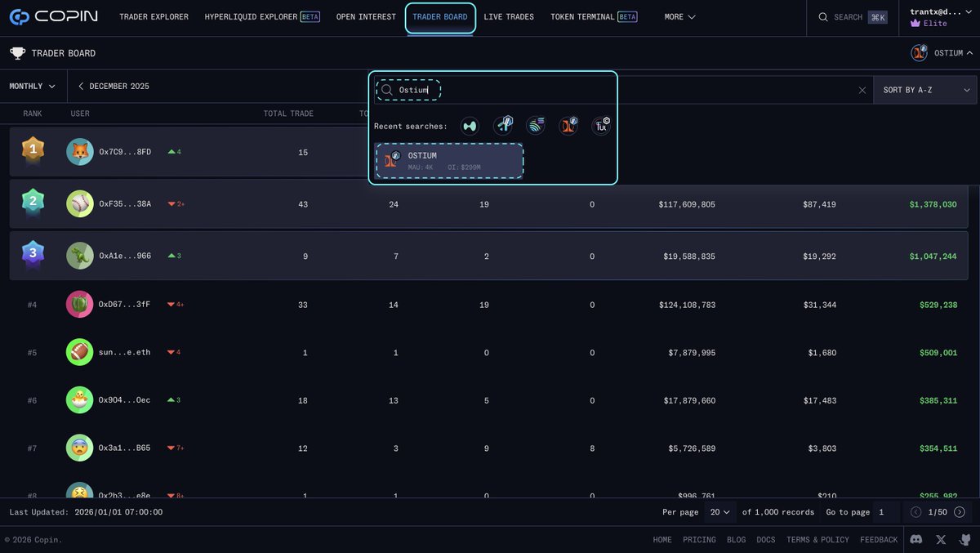
Task: Open the Discord icon in footer
Action: [916, 539]
